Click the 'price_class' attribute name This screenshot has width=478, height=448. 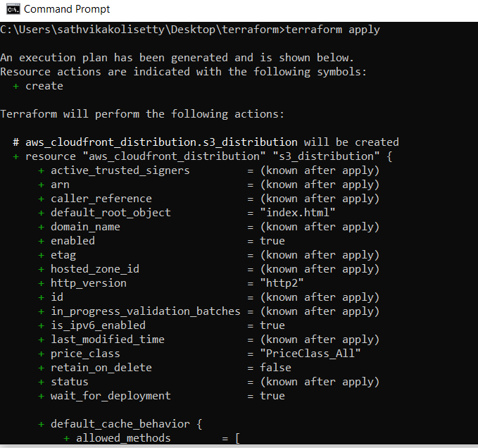[x=85, y=354]
